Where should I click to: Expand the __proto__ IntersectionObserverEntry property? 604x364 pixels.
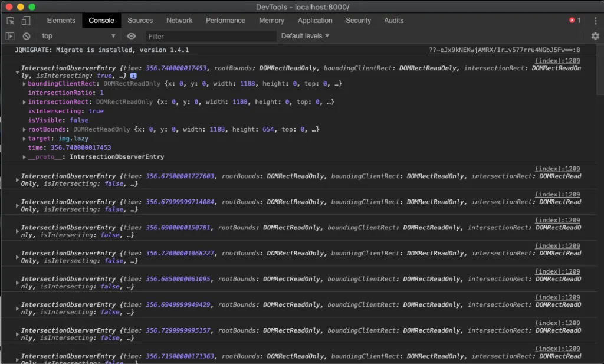[24, 157]
